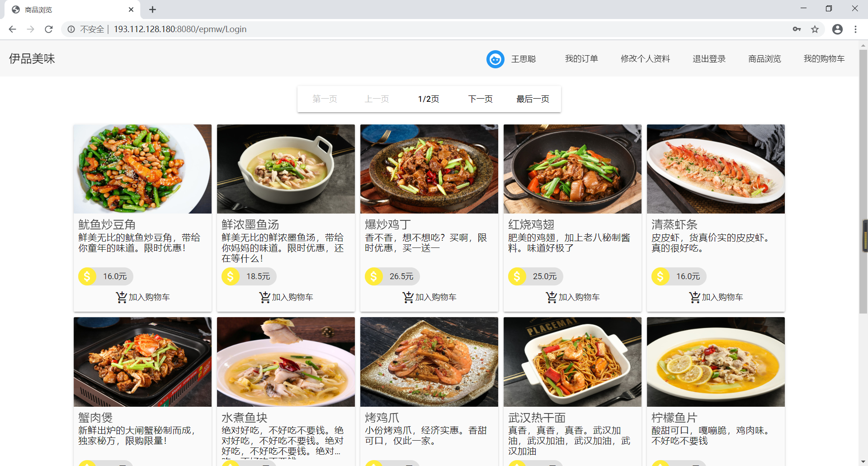
Task: Click the cart icon under 鱿鱼炒豆角
Action: pos(121,297)
